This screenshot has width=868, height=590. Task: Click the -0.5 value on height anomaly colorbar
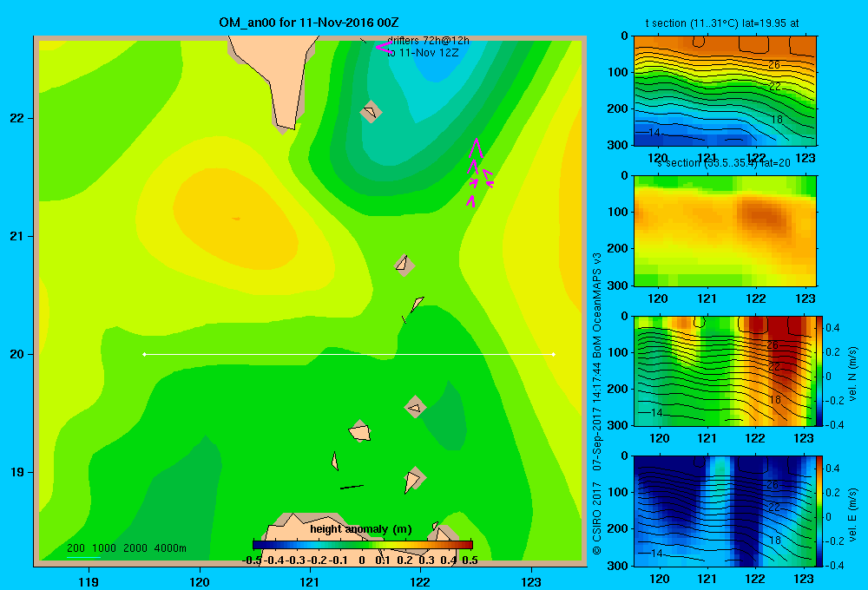(x=252, y=560)
